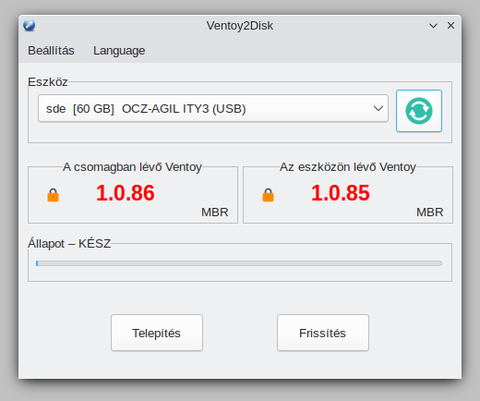Image resolution: width=480 pixels, height=401 pixels.
Task: Click the Állapot – KÉSZ status label
Action: pyautogui.click(x=69, y=243)
